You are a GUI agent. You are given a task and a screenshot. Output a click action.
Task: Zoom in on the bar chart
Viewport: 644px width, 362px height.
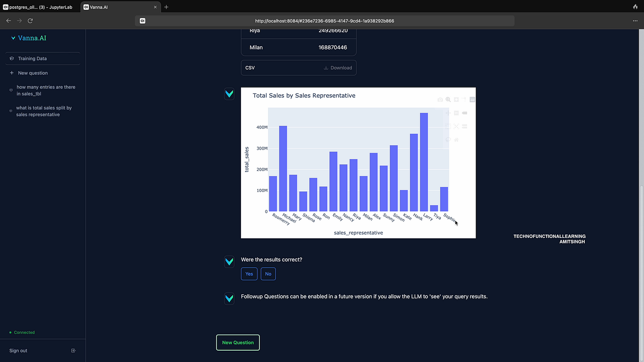[456, 100]
